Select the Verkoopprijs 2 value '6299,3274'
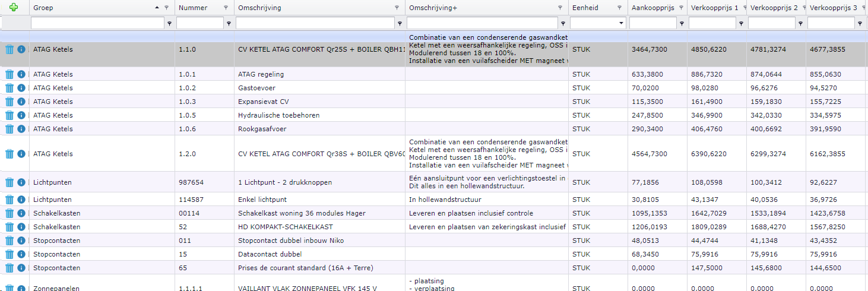This screenshot has height=291, width=868. [x=768, y=154]
